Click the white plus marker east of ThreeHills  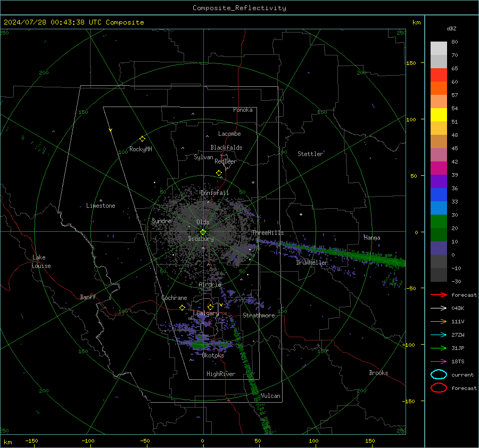coord(301,214)
